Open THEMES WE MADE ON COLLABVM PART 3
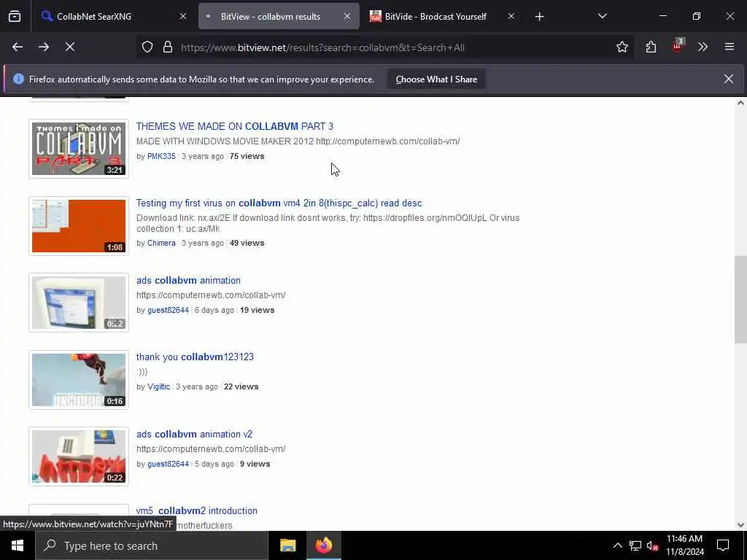This screenshot has width=747, height=560. click(235, 126)
